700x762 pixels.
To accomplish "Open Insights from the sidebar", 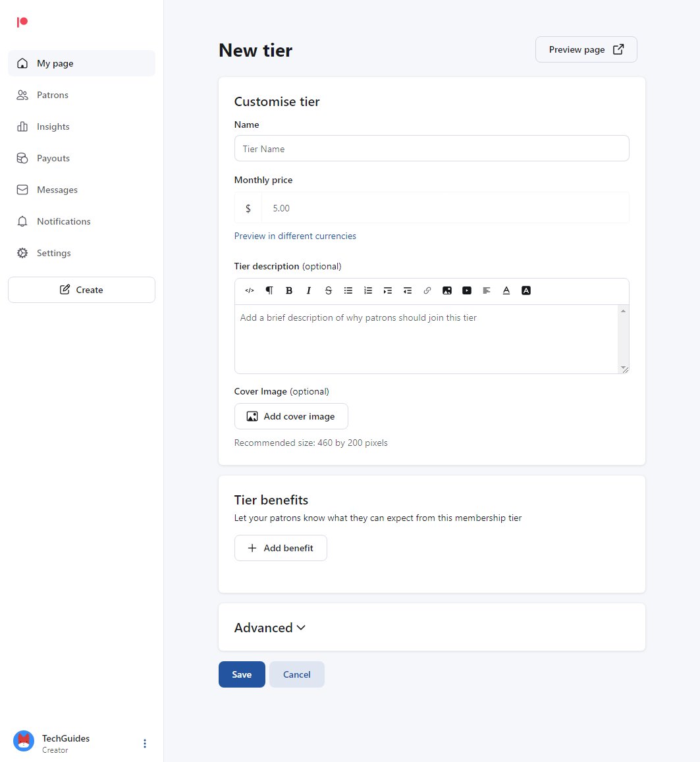I will pos(53,126).
